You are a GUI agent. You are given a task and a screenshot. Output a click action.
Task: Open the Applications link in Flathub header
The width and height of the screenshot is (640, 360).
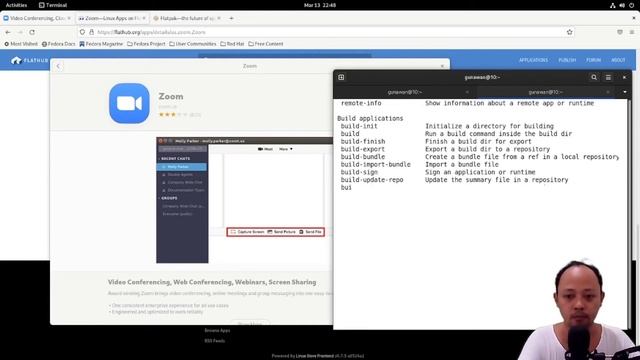point(533,60)
